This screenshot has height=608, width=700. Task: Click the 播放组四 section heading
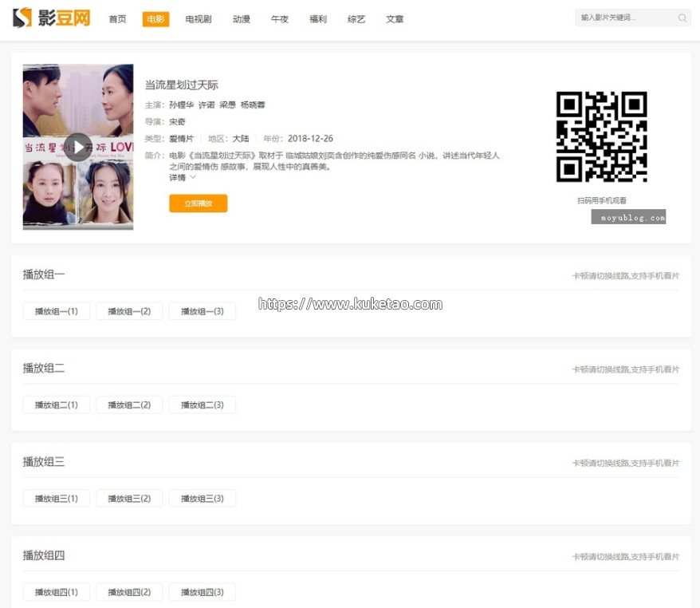coord(44,555)
